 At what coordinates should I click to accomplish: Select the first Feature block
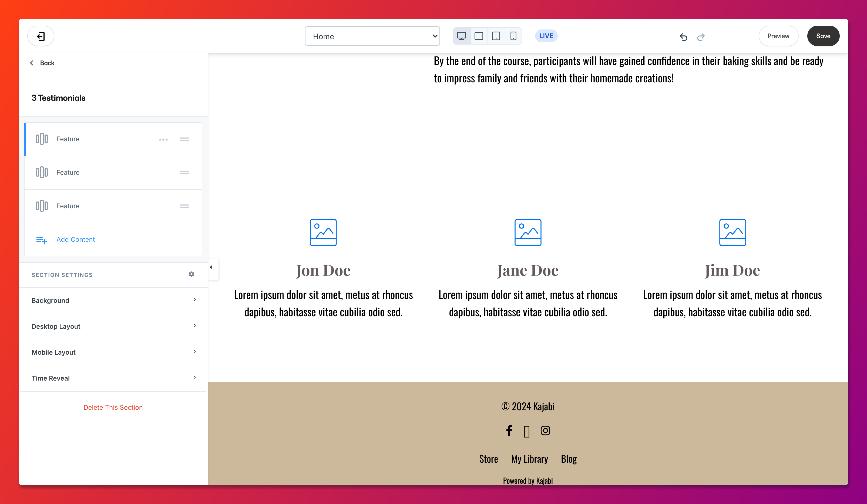click(113, 139)
